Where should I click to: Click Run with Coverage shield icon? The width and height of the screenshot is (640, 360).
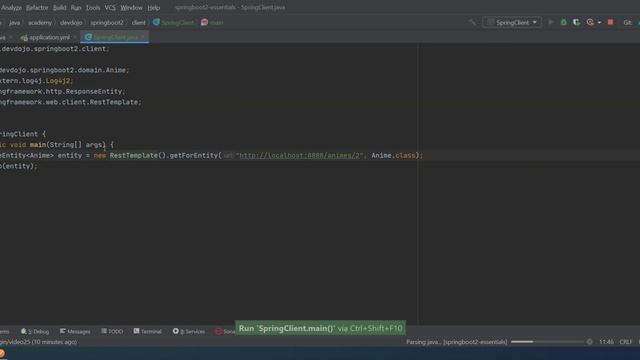click(x=576, y=22)
